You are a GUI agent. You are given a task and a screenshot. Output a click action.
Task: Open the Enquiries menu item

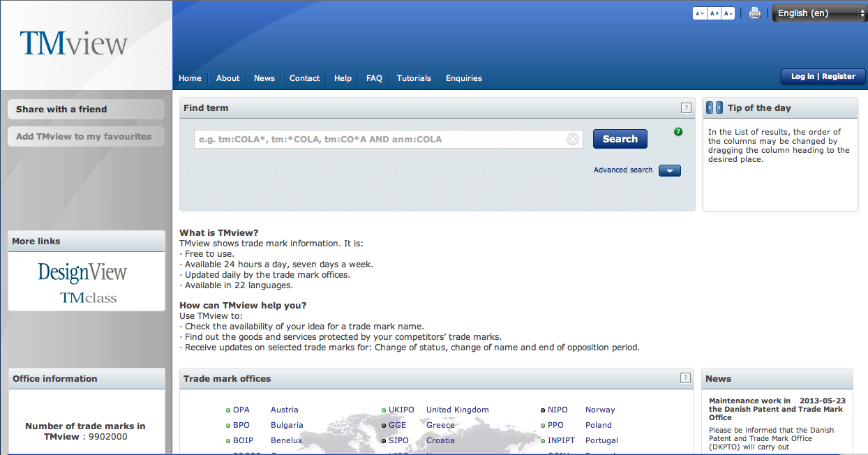click(x=464, y=78)
